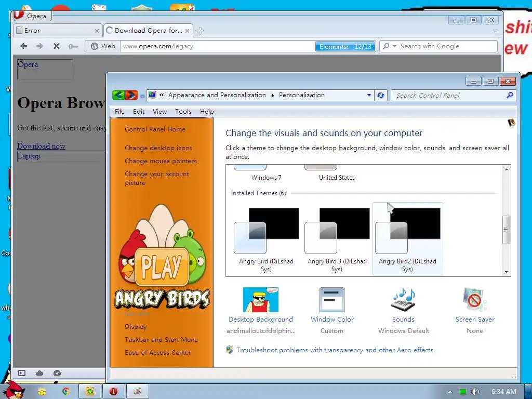This screenshot has height=399, width=532.
Task: Switch to Download Opera for... tab
Action: 148,31
